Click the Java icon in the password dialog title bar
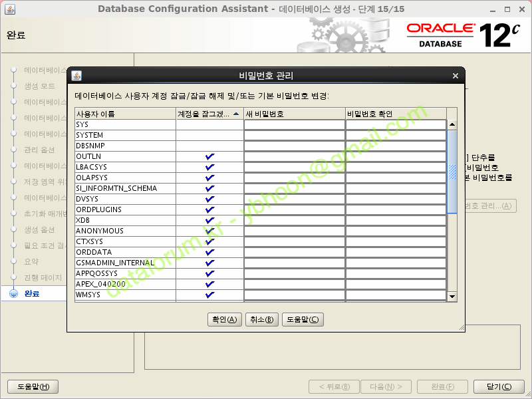 tap(76, 75)
